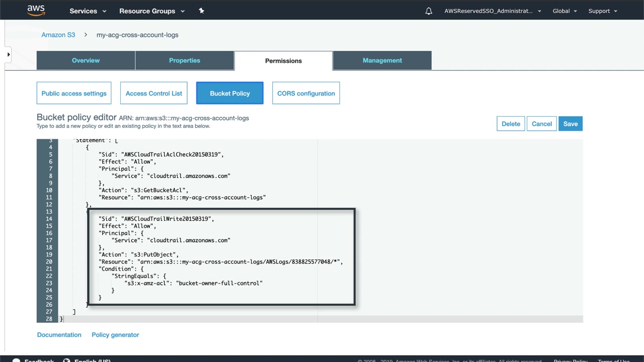Viewport: 644px width, 362px height.
Task: Switch to the Management tab
Action: [382, 60]
